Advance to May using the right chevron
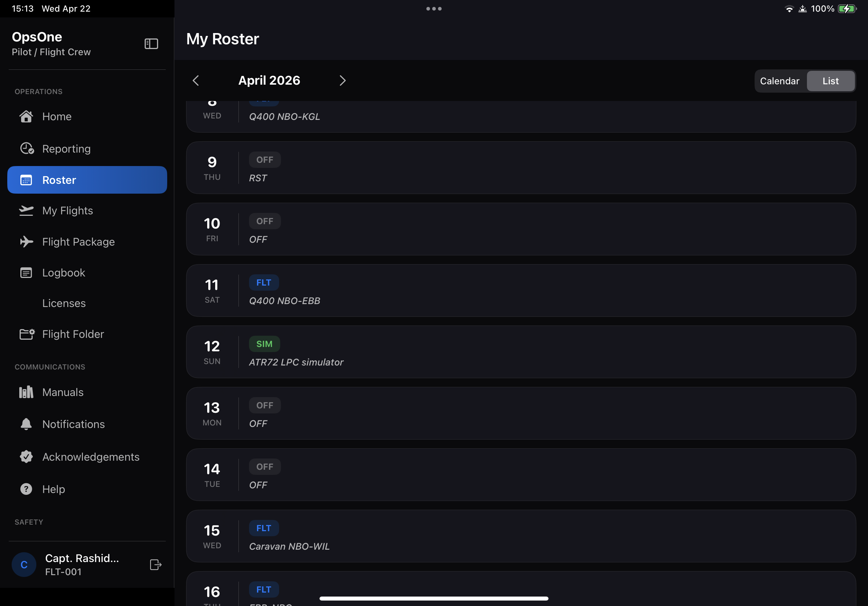 [342, 80]
